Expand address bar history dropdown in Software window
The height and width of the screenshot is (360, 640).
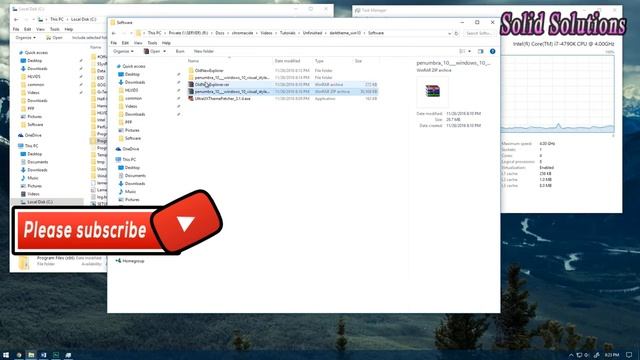[x=449, y=33]
